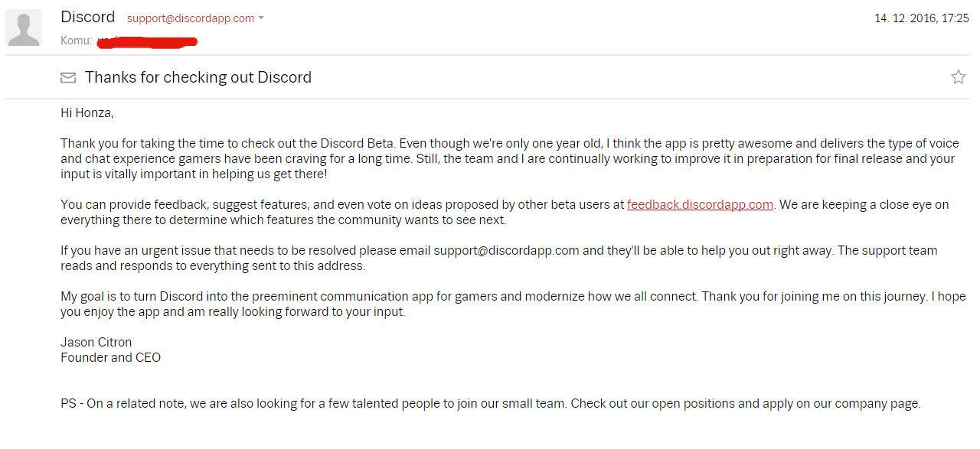This screenshot has width=980, height=449.
Task: Select the PS note about open positions
Action: (490, 403)
